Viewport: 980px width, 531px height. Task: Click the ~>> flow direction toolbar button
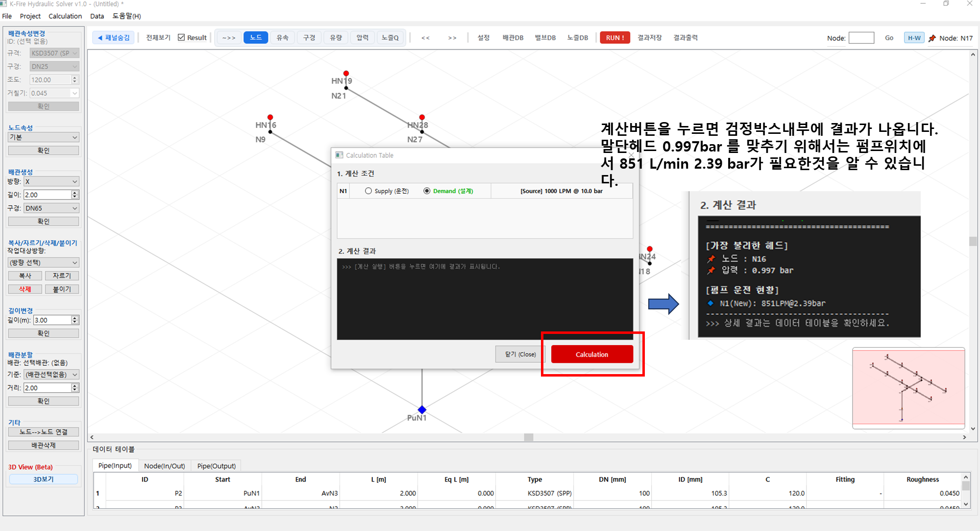point(228,38)
